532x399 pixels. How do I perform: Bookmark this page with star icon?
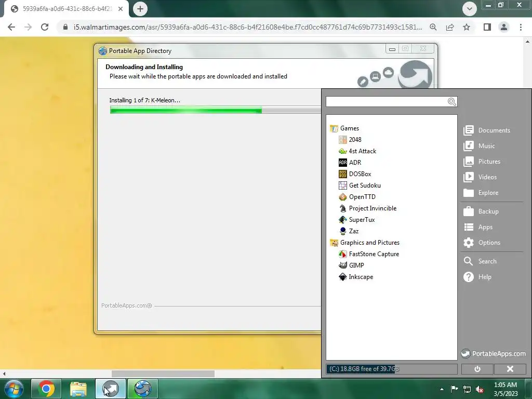467,27
